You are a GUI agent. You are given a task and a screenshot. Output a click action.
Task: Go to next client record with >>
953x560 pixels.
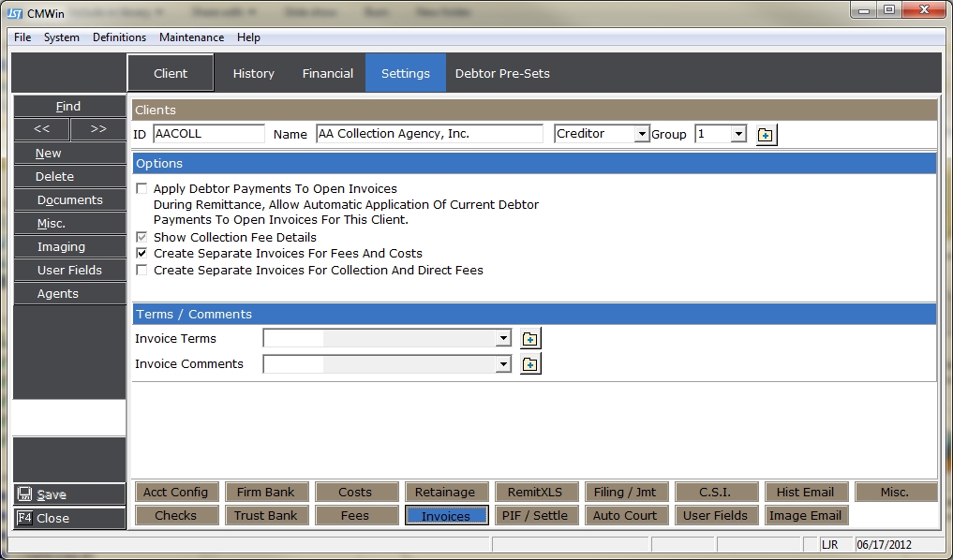pyautogui.click(x=97, y=129)
